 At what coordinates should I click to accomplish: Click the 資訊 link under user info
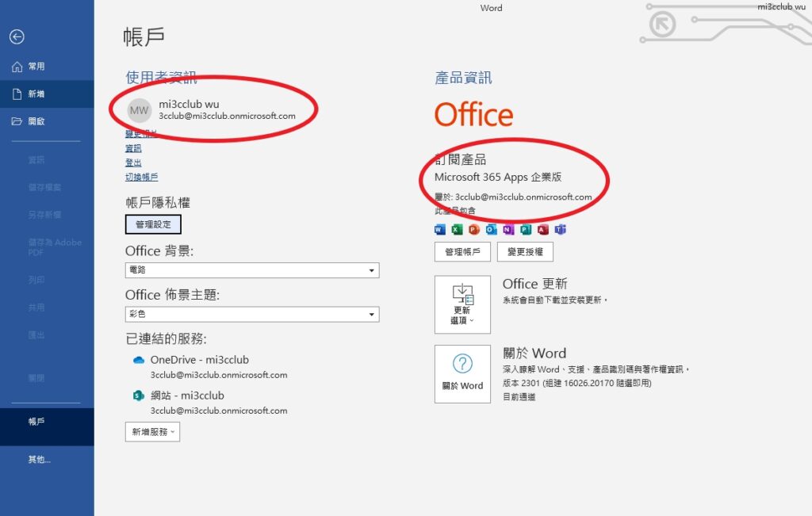point(133,148)
